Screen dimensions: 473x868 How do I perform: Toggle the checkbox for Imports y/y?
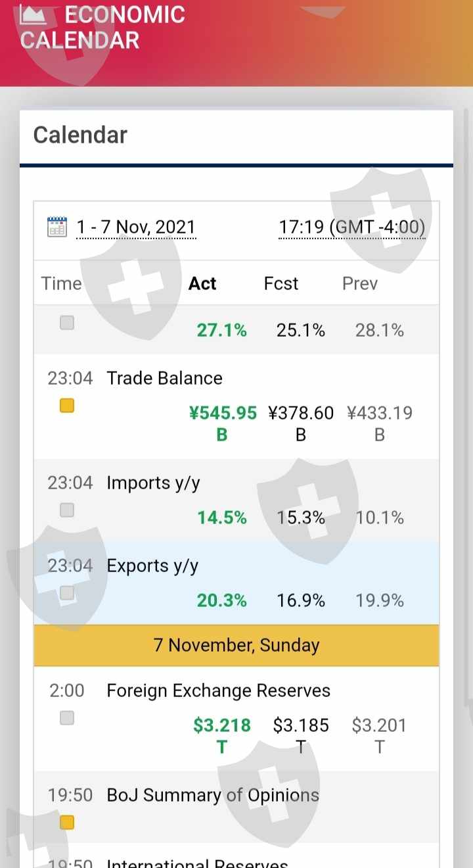pyautogui.click(x=67, y=510)
